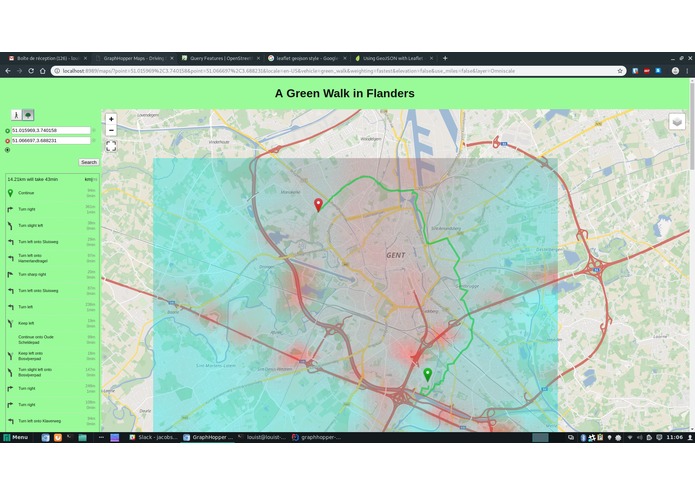Switch to Boîte de réception browser tab
The width and height of the screenshot is (695, 494).
point(47,58)
